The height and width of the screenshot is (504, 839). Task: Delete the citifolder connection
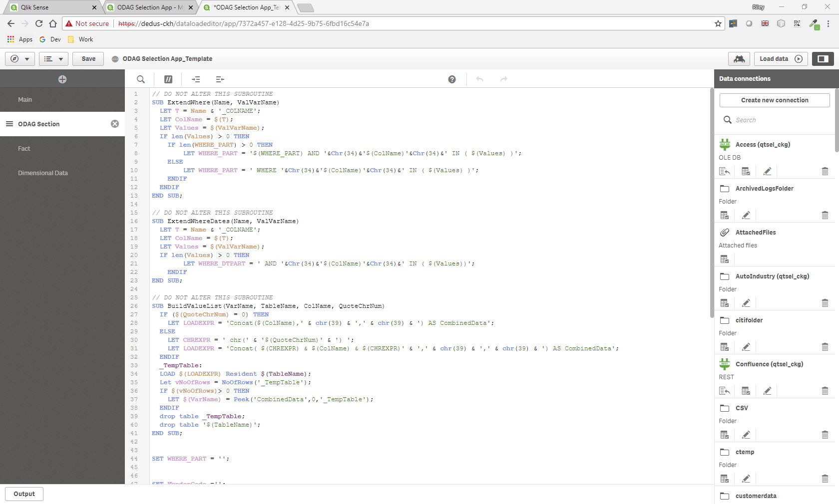pos(825,347)
